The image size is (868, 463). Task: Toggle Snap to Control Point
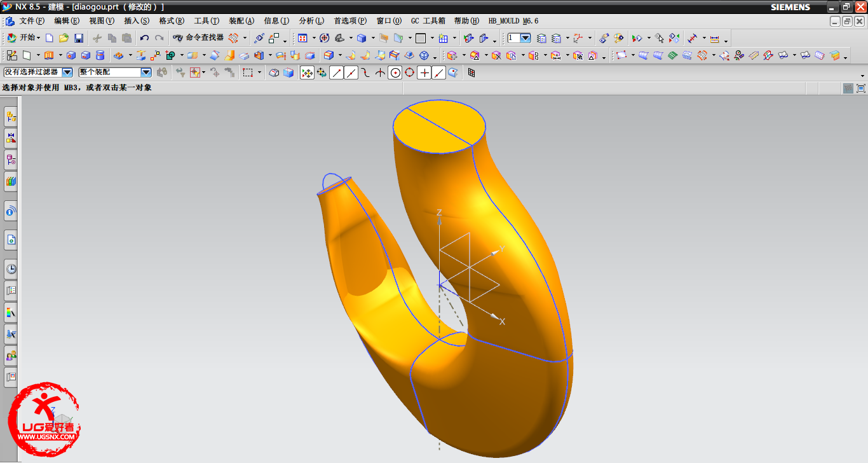pos(365,73)
